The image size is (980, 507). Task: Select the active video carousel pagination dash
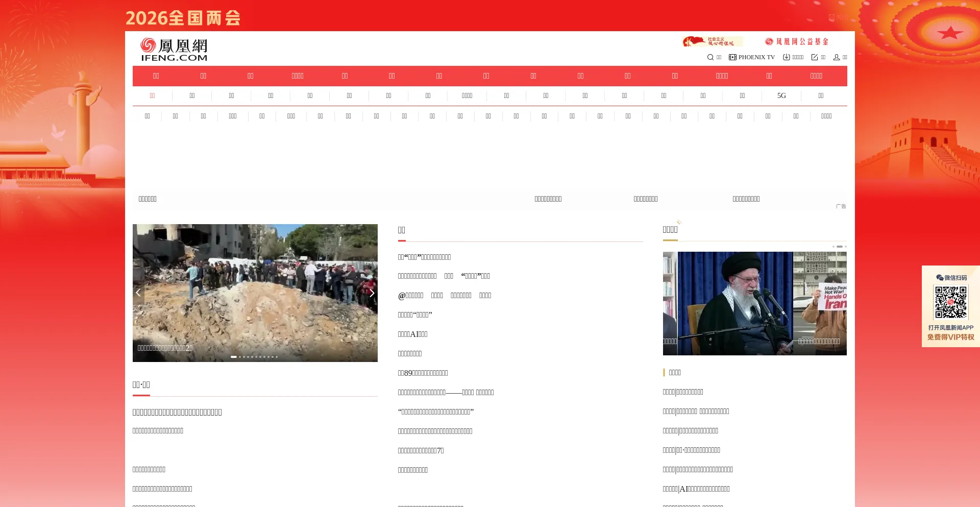[x=840, y=247]
